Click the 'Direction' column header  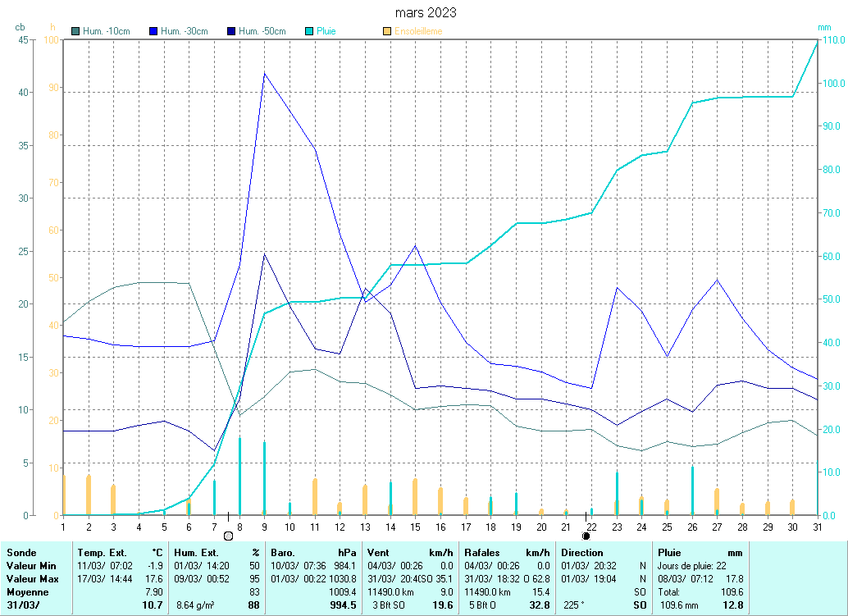[x=582, y=553]
